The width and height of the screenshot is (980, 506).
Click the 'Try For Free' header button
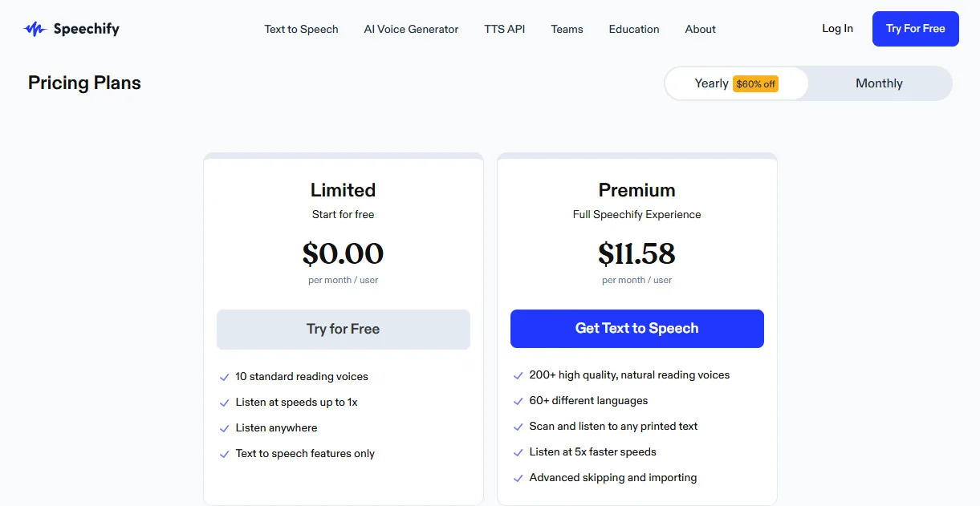point(915,28)
